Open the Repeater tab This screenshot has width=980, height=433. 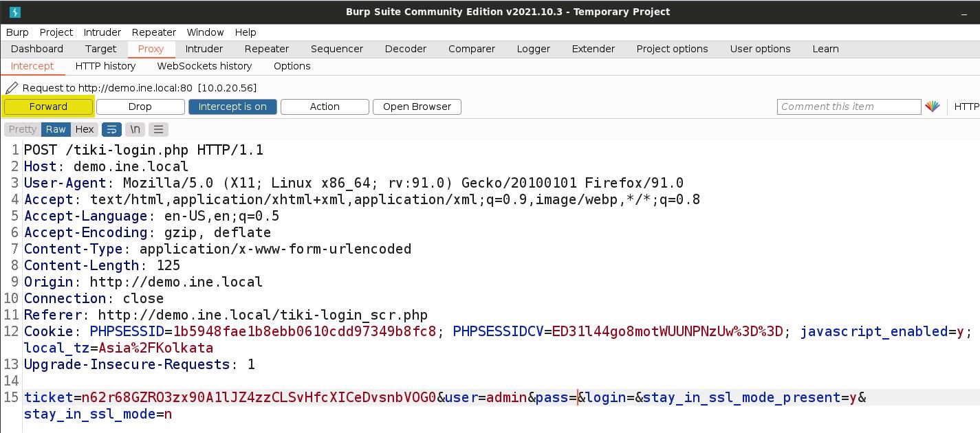coord(266,49)
